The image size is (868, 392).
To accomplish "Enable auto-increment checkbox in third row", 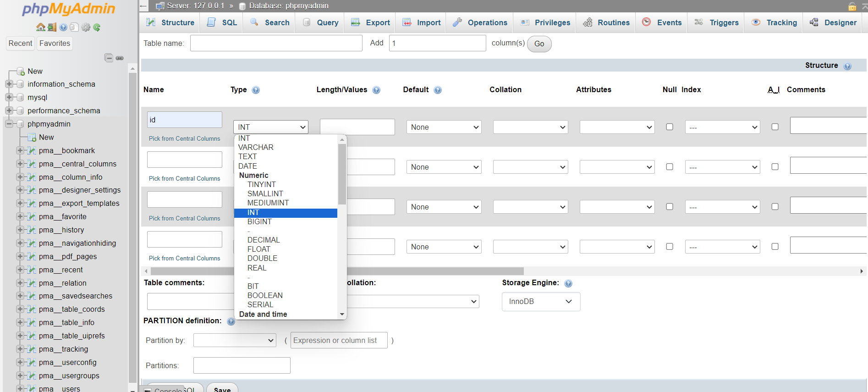I will tap(775, 206).
